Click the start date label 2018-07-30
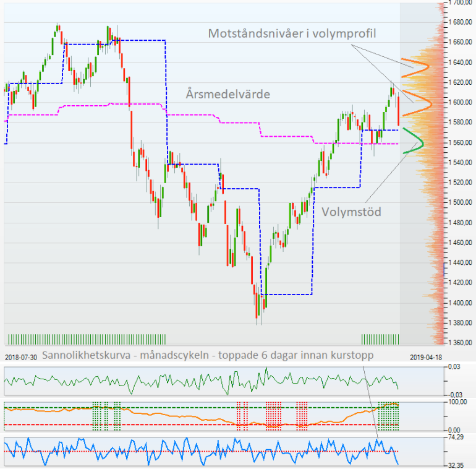Image resolution: width=476 pixels, height=469 pixels. [21, 357]
